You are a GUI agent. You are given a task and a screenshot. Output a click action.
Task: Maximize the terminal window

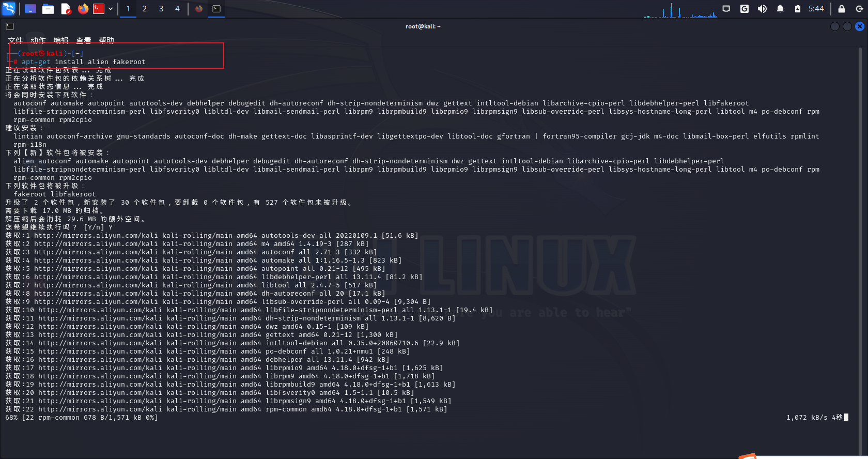(x=847, y=26)
